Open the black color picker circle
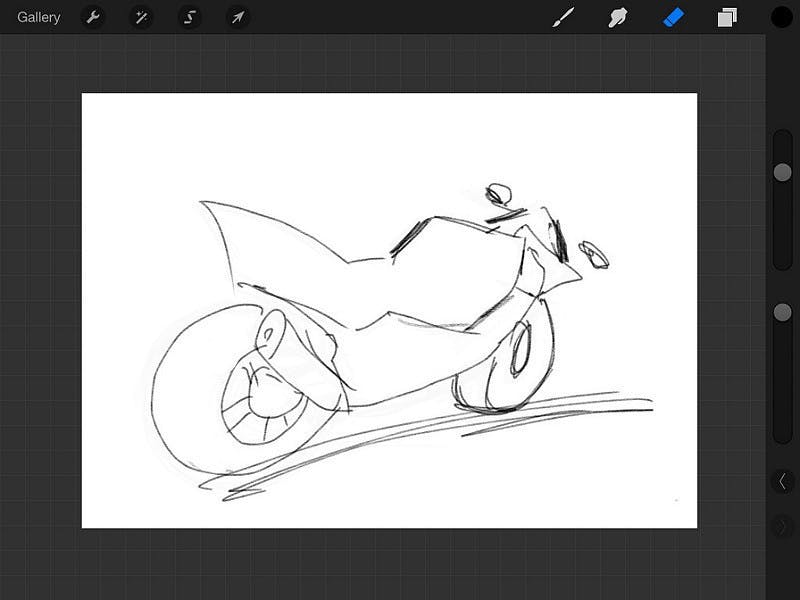The image size is (800, 600). point(781,17)
